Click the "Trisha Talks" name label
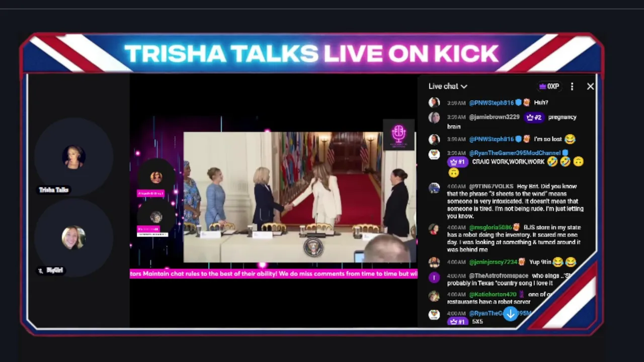 point(54,190)
